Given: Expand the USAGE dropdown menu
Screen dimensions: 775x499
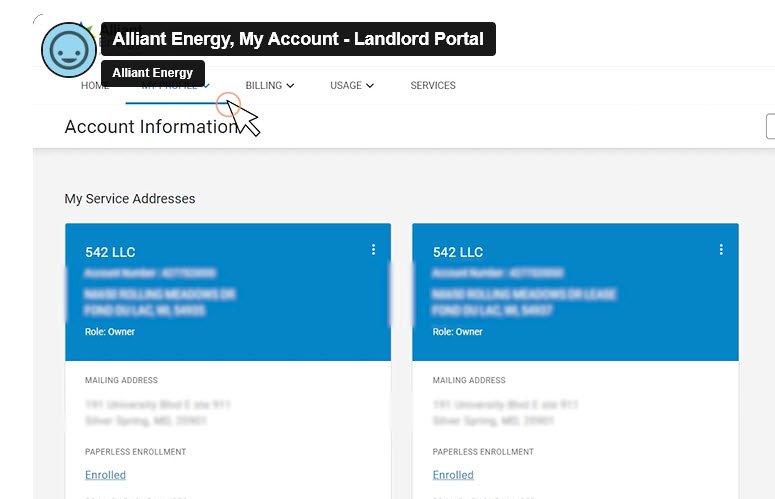Looking at the screenshot, I should click(351, 85).
